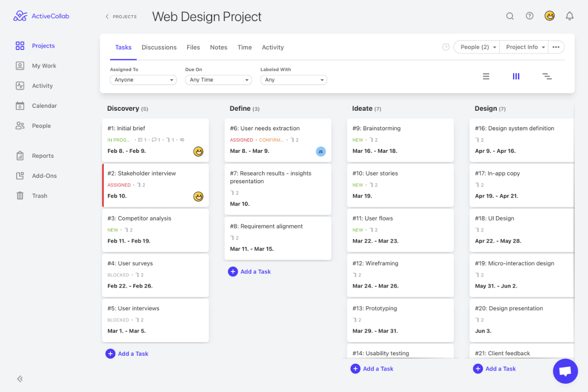
Task: Click the Ideate column header
Action: coord(367,109)
